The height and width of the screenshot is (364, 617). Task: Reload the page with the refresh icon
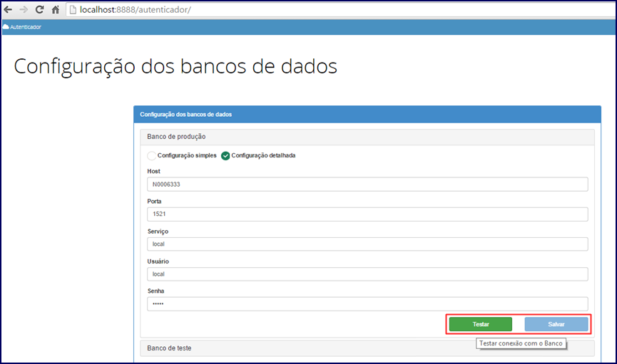click(39, 9)
